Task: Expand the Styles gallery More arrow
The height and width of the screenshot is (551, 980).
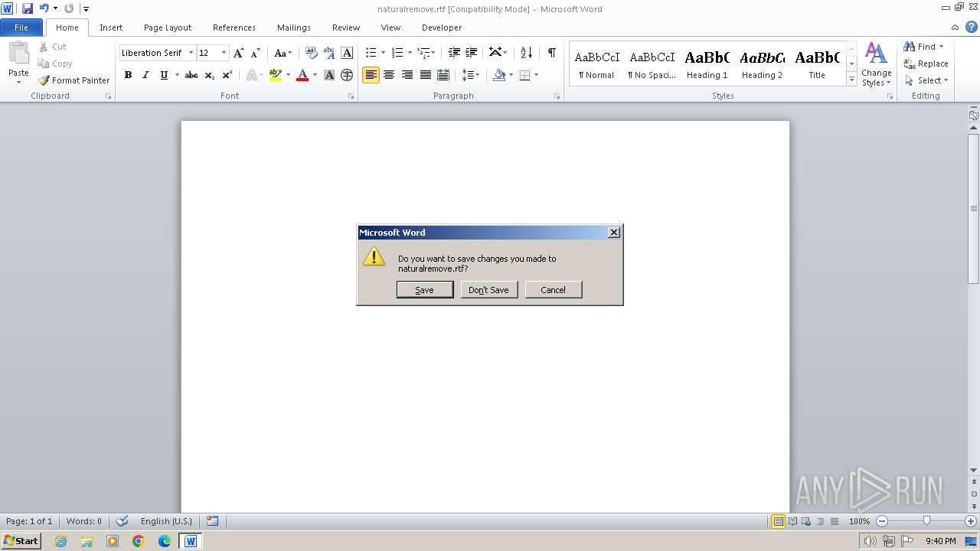Action: coord(851,80)
